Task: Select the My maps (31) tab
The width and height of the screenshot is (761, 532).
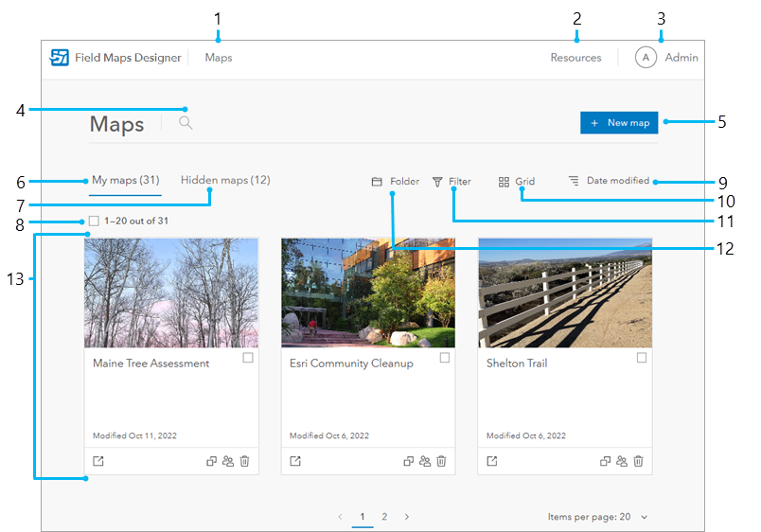Action: click(x=125, y=180)
